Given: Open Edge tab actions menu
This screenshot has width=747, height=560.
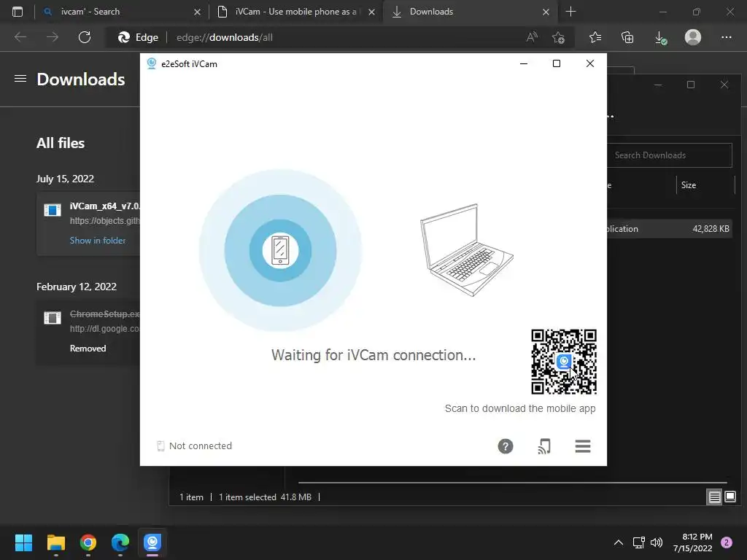Looking at the screenshot, I should [x=18, y=12].
